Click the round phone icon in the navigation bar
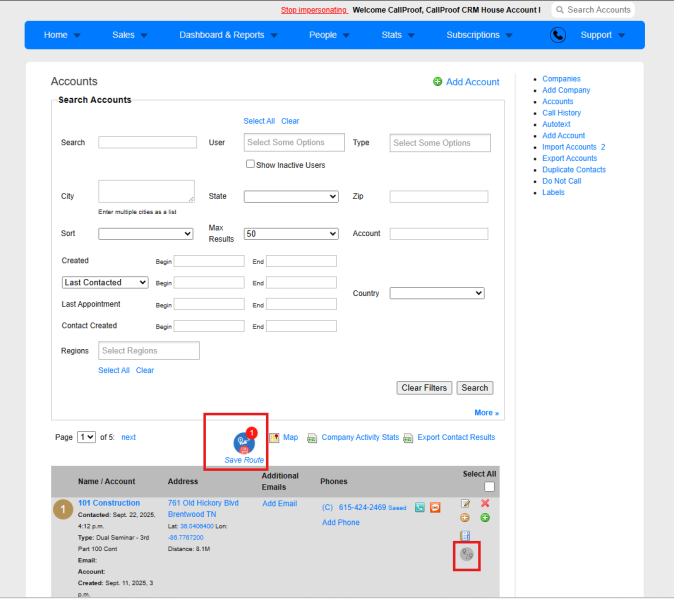This screenshot has width=674, height=599. point(558,35)
